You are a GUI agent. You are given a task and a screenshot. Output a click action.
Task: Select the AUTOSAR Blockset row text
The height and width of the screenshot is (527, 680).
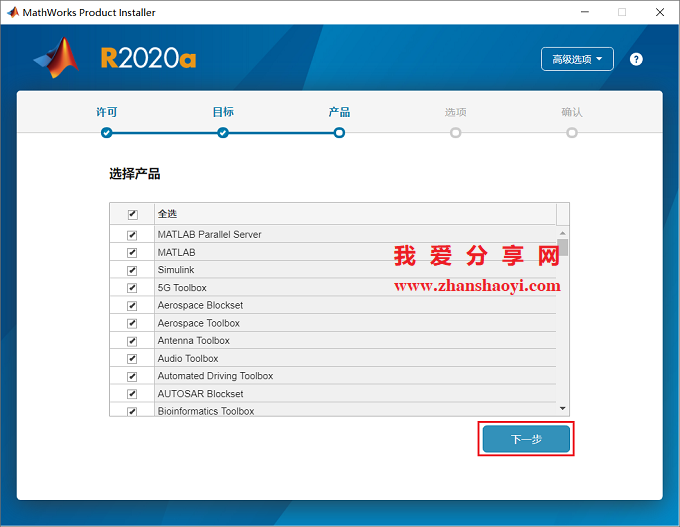200,393
